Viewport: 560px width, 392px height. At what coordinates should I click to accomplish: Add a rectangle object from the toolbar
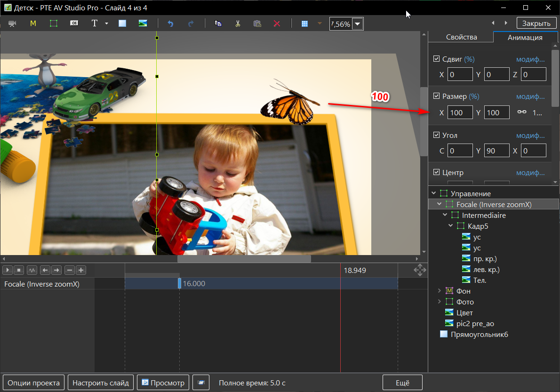[x=122, y=24]
